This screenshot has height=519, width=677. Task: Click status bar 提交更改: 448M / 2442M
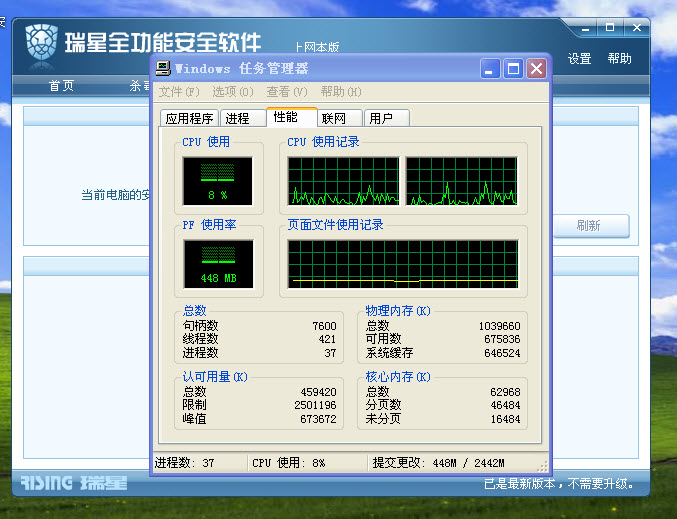(x=438, y=463)
